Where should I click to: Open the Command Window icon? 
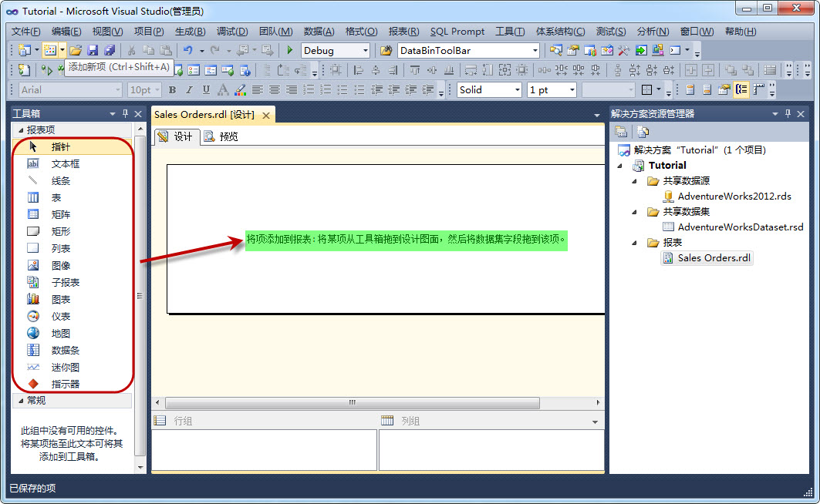[x=675, y=50]
